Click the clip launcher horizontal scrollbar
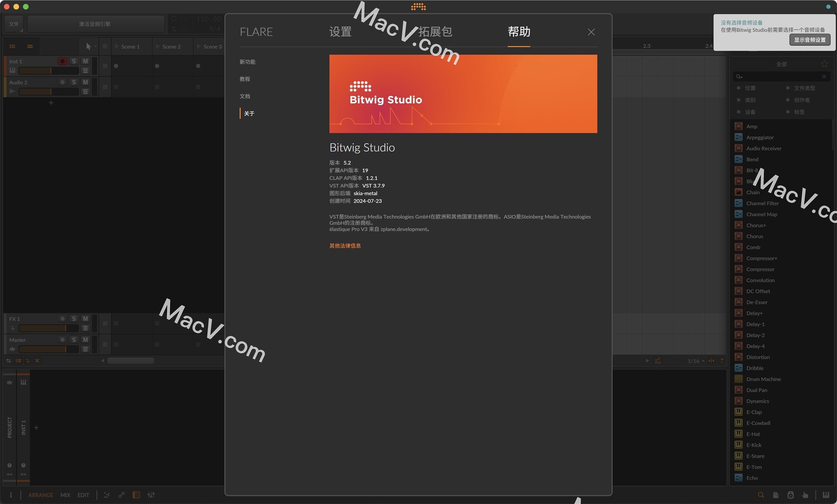The height and width of the screenshot is (504, 837). (131, 361)
